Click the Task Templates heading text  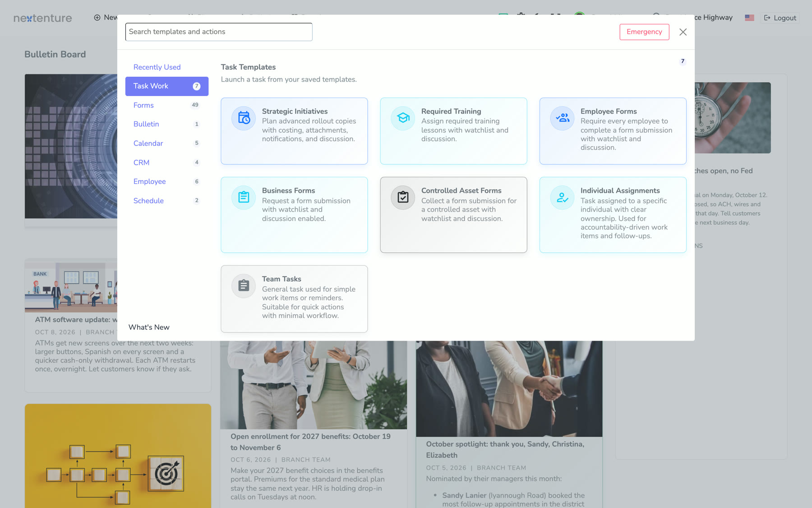point(248,67)
